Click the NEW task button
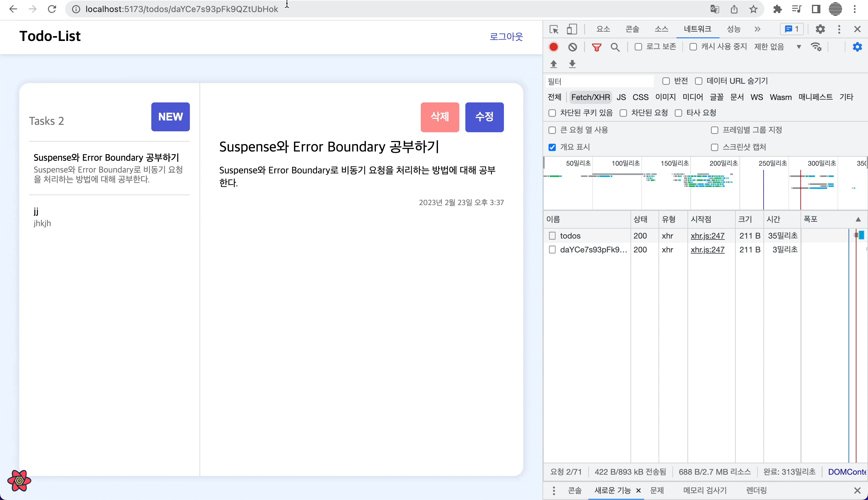 (x=171, y=117)
